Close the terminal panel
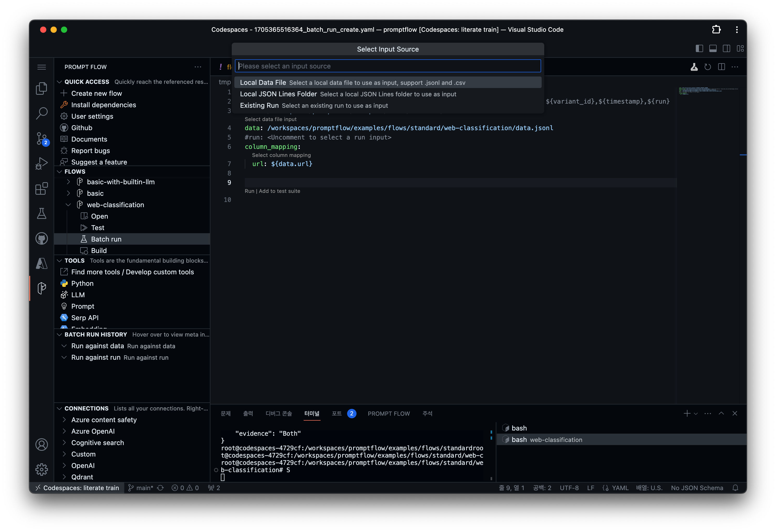 click(x=735, y=414)
